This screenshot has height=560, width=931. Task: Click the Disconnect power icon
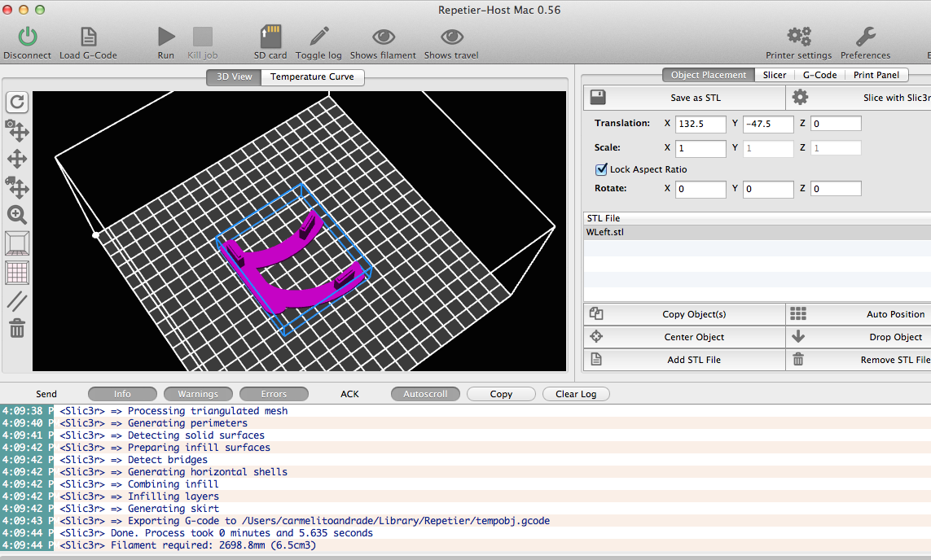coord(28,37)
